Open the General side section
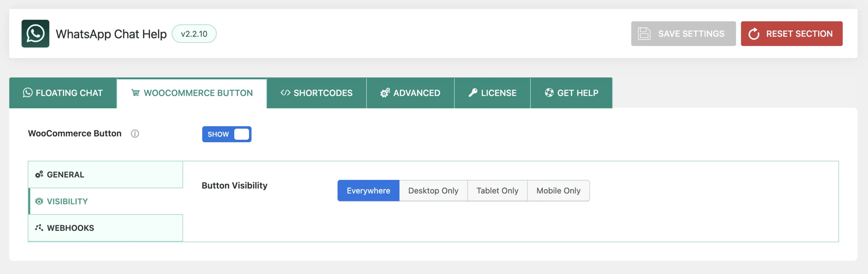Image resolution: width=868 pixels, height=274 pixels. (105, 175)
